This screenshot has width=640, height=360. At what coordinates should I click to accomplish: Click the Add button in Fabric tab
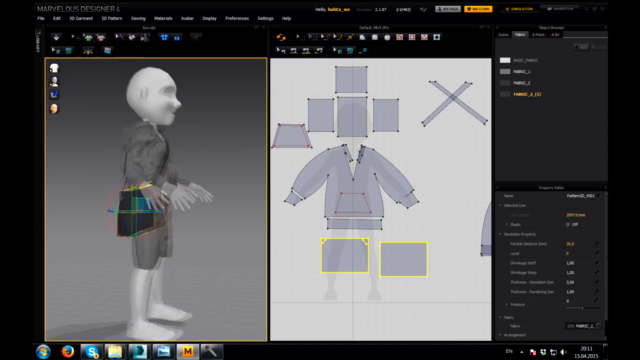(581, 47)
